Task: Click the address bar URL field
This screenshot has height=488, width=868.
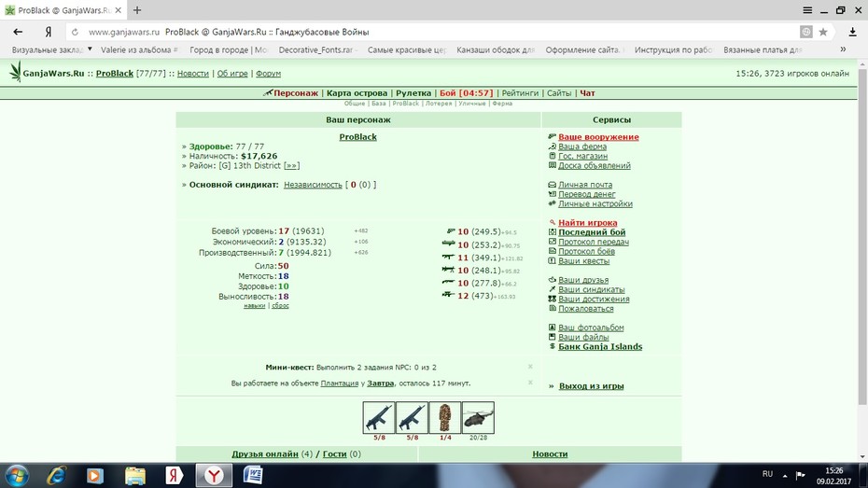Action: click(432, 32)
